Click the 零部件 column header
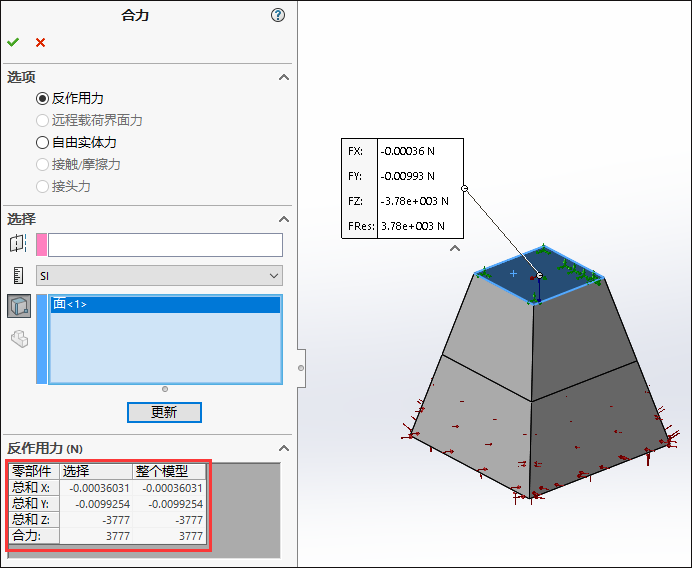The image size is (692, 568). [x=34, y=471]
